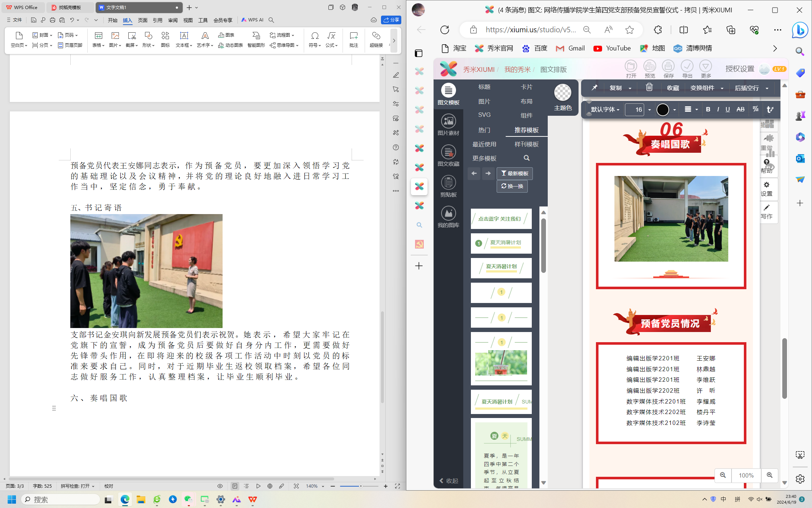This screenshot has width=812, height=508.
Task: Click 换一换 refresh templates button
Action: pos(512,186)
